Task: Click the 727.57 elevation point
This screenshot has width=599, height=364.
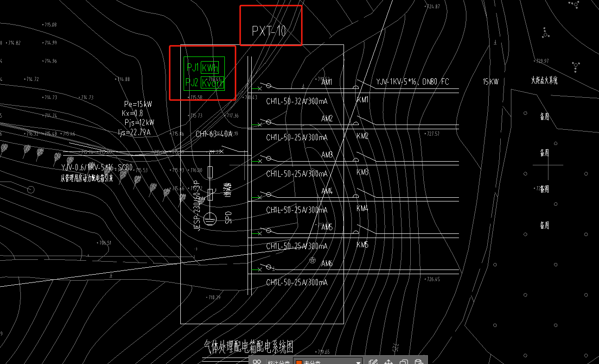Action: (432, 134)
